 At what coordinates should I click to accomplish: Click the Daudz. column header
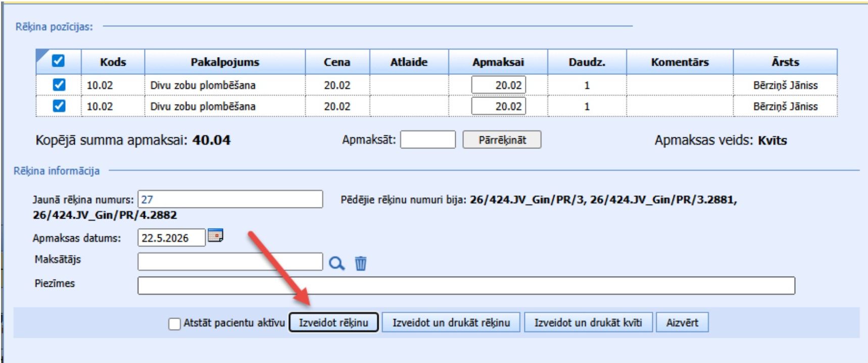587,62
